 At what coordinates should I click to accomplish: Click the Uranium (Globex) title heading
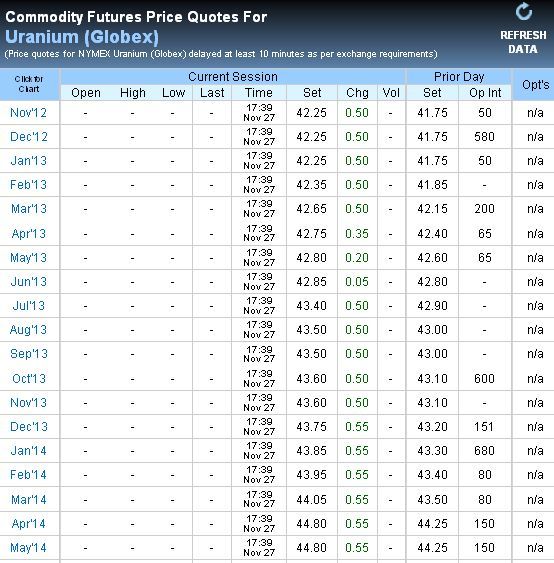click(82, 37)
